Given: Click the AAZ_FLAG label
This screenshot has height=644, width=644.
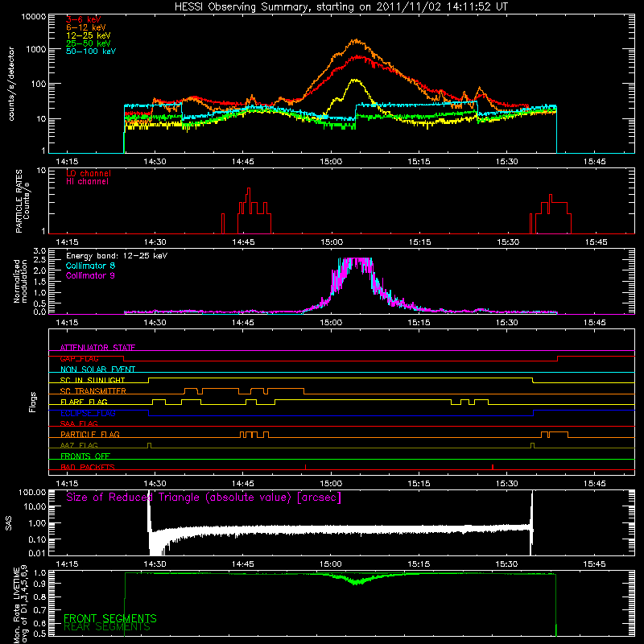Looking at the screenshot, I should pos(79,445).
